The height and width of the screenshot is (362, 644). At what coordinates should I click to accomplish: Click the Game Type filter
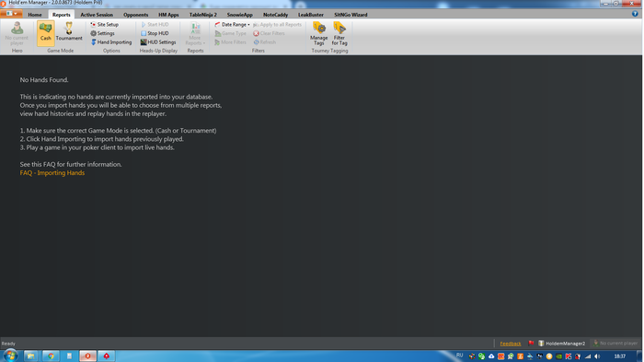[x=230, y=33]
